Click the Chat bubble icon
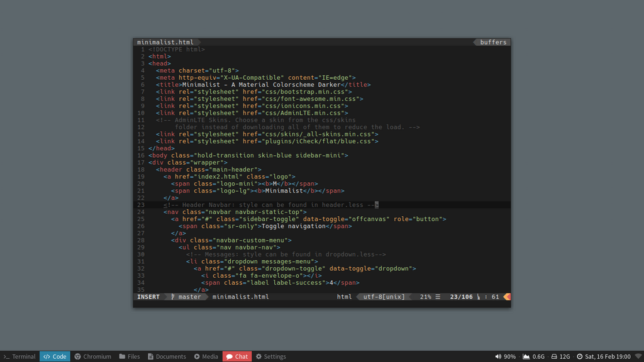 (x=230, y=357)
